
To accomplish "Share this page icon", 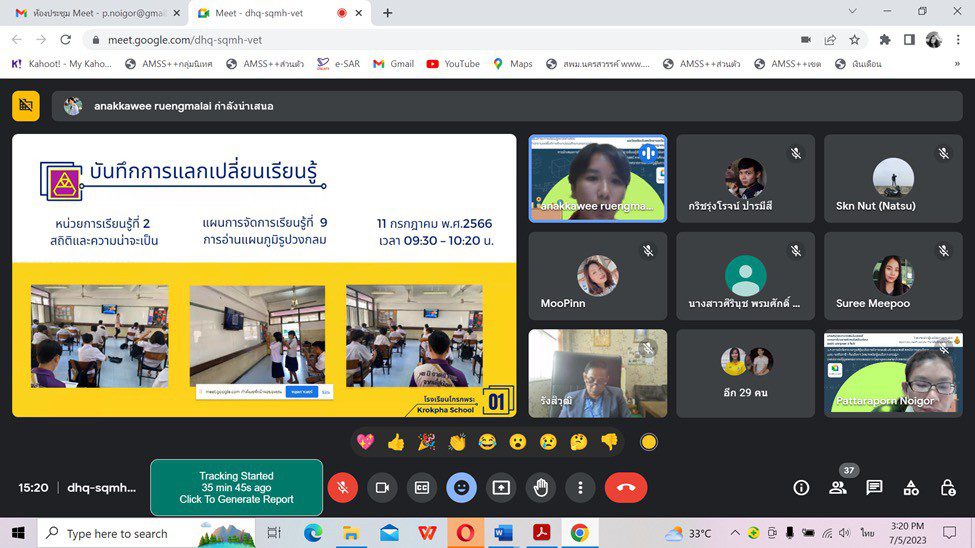I will point(830,40).
